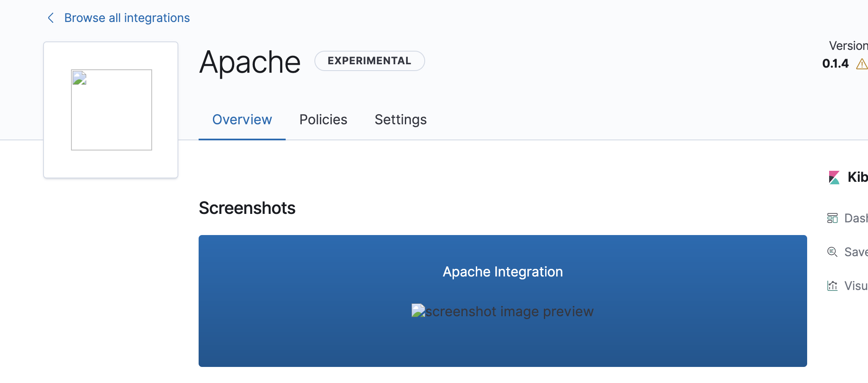Click the EXPERIMENTAL badge
This screenshot has height=383, width=868.
click(x=369, y=61)
